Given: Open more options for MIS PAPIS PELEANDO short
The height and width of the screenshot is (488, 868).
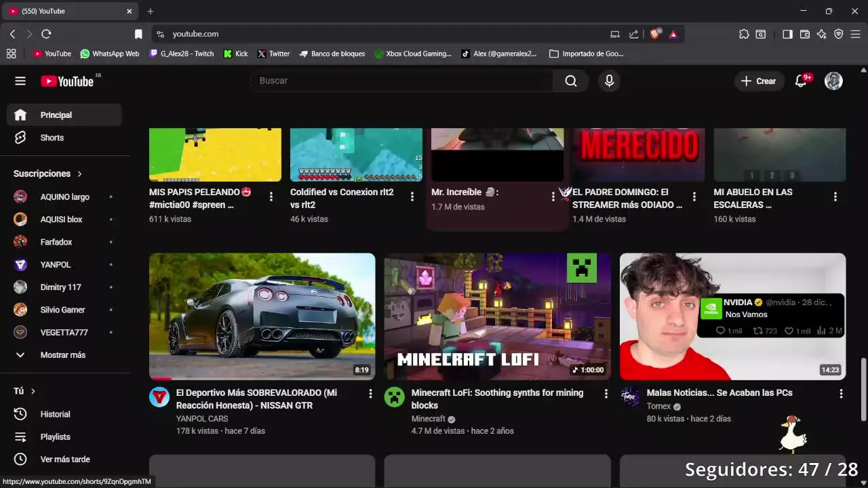Looking at the screenshot, I should coord(271,197).
